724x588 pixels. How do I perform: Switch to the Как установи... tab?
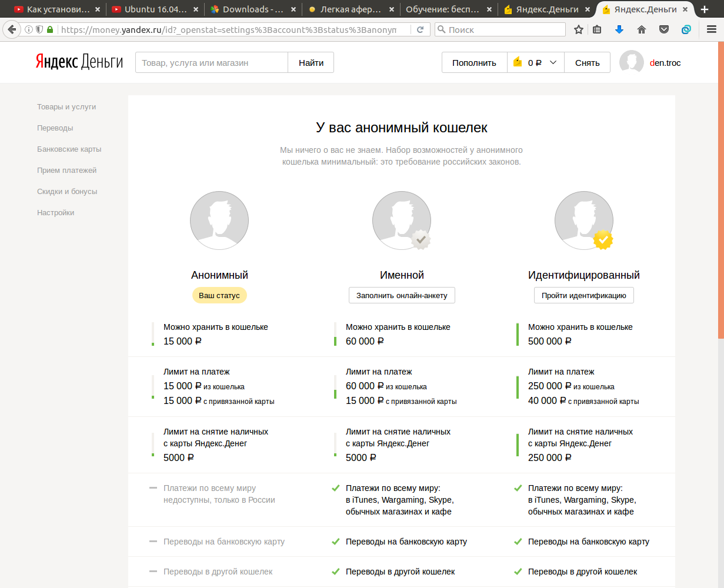click(x=58, y=9)
